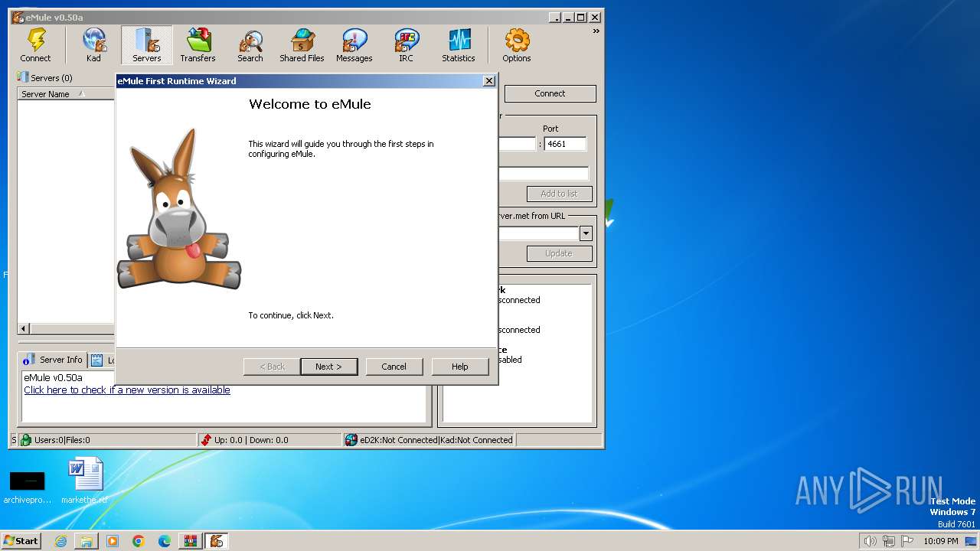
Task: Launch Google Chrome from the taskbar
Action: pyautogui.click(x=139, y=541)
